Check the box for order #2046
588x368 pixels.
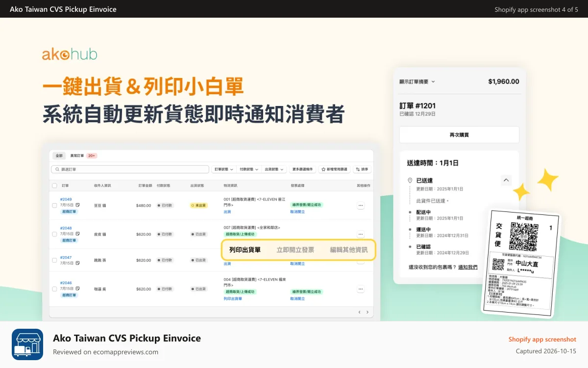click(x=54, y=289)
